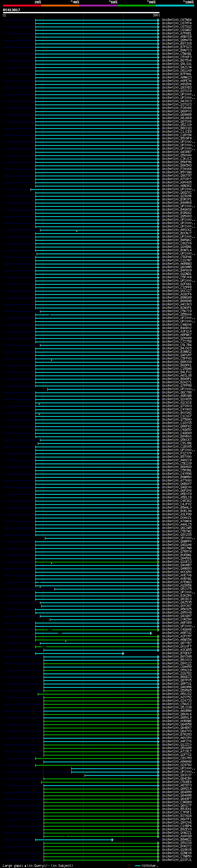Select hit label UniRef100_C7NR50
This screenshot has width=197, height=868.
point(177,856)
